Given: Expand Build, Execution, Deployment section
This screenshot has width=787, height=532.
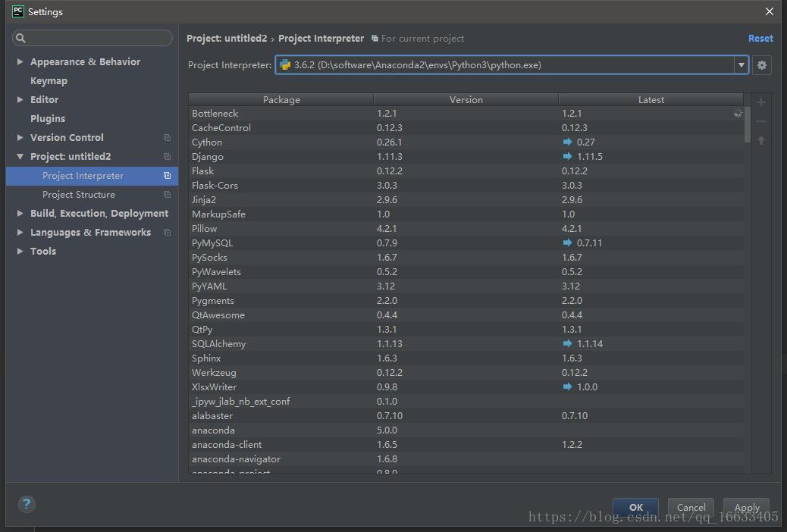Looking at the screenshot, I should [x=20, y=213].
